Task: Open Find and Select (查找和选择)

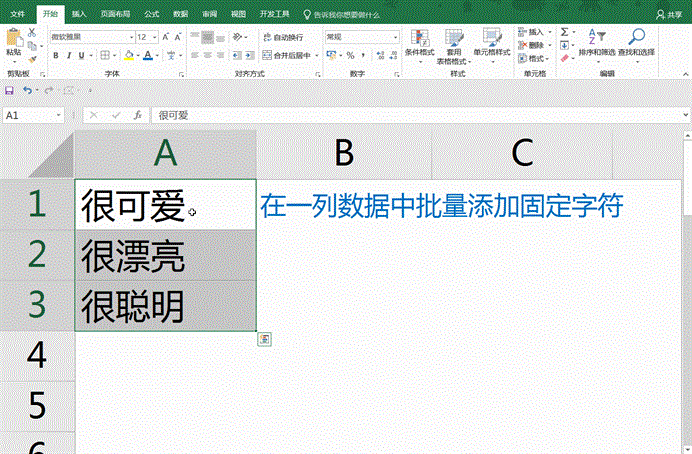Action: (636, 41)
